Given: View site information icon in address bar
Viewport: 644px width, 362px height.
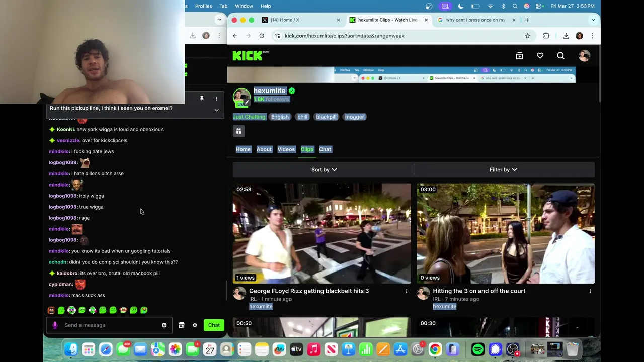Looking at the screenshot, I should pyautogui.click(x=277, y=36).
